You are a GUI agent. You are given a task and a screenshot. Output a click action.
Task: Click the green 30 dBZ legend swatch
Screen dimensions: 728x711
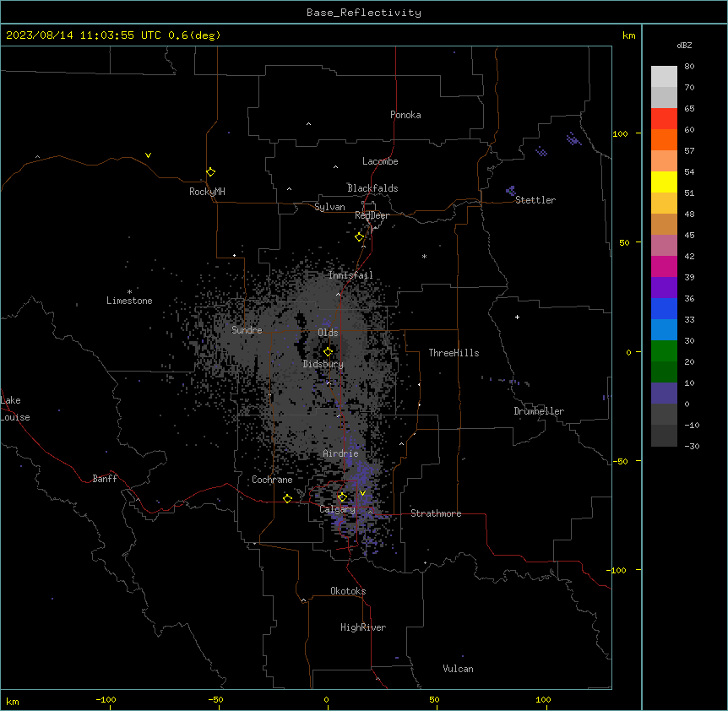click(x=664, y=351)
